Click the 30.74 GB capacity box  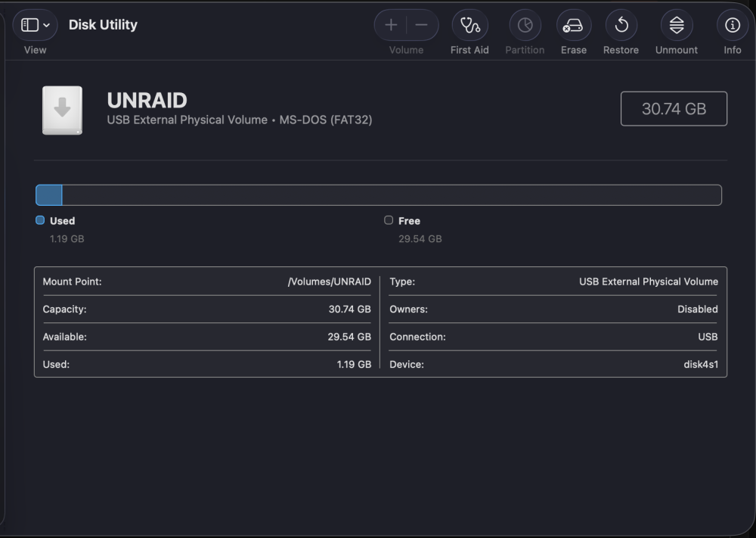[x=674, y=108]
